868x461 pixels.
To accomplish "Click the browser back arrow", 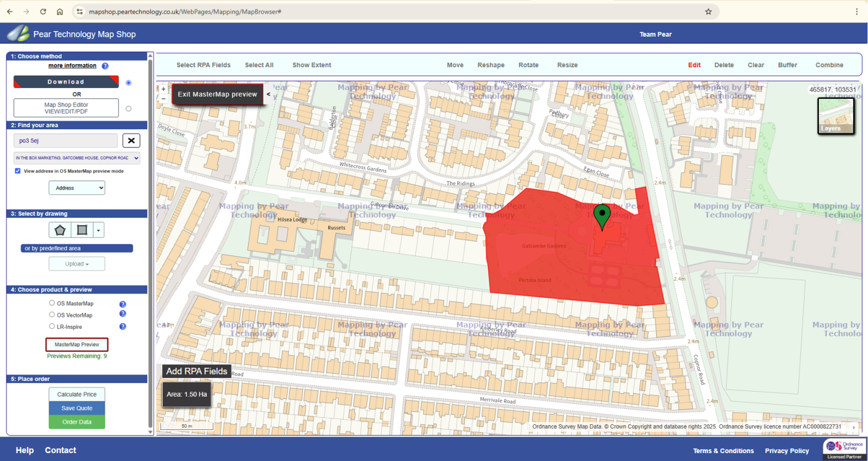I will [x=10, y=11].
